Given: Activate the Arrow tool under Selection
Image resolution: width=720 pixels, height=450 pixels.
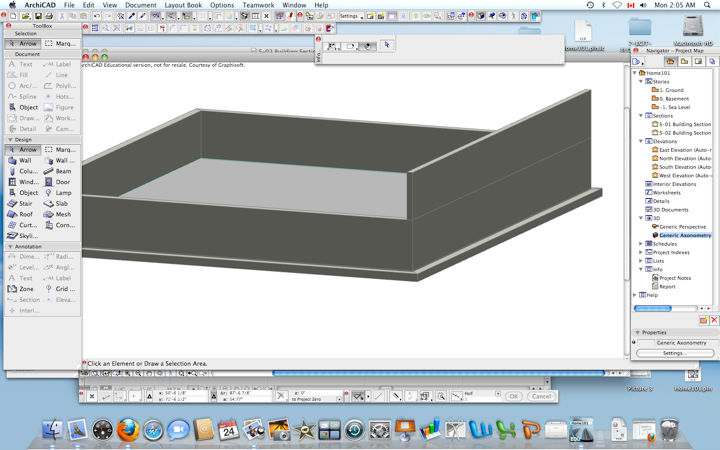Looking at the screenshot, I should point(23,44).
